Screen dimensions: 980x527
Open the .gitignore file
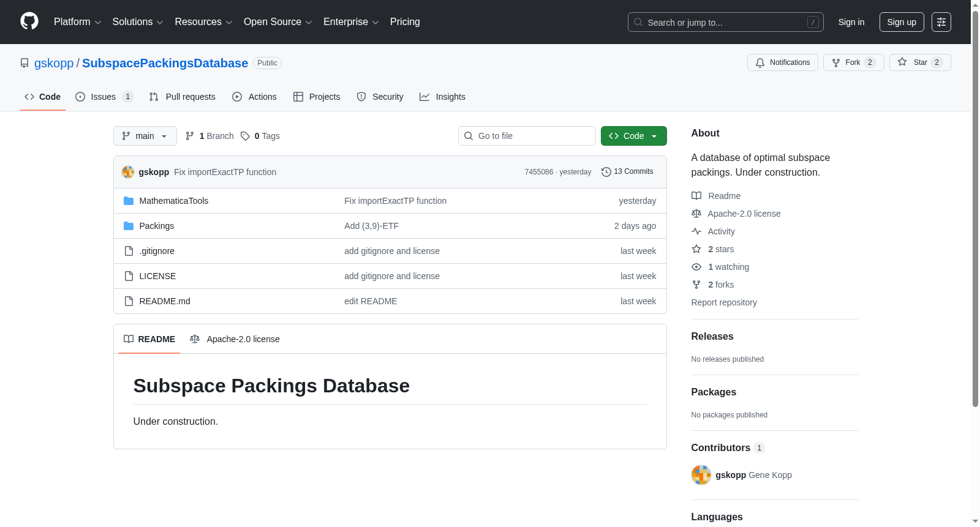point(157,251)
